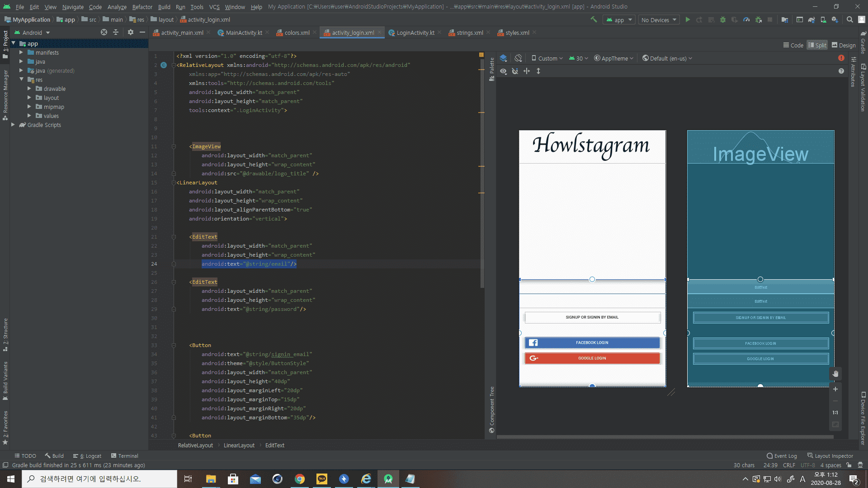Switch to MainActivity.kt tab
868x488 pixels.
[x=244, y=33]
